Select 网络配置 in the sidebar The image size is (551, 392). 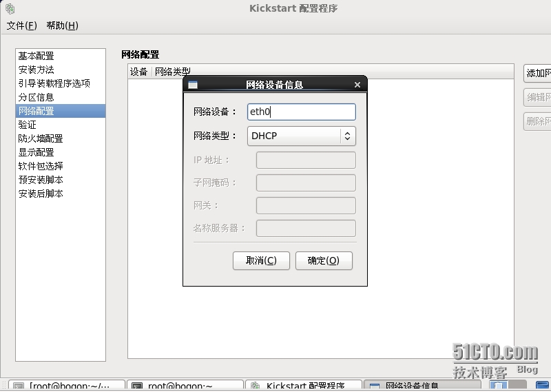click(x=61, y=111)
